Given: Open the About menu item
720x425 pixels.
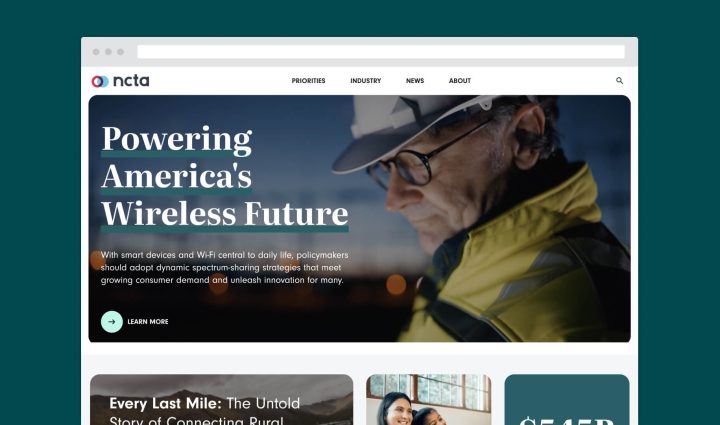Looking at the screenshot, I should point(460,81).
